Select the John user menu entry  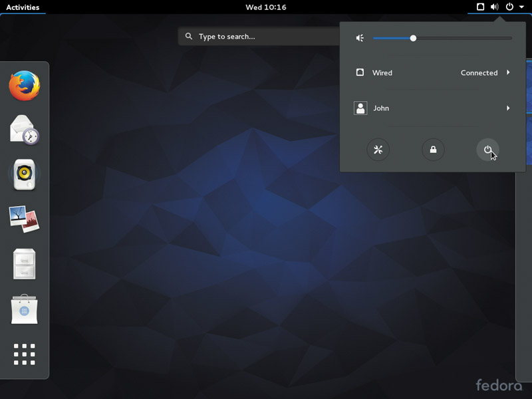(433, 108)
